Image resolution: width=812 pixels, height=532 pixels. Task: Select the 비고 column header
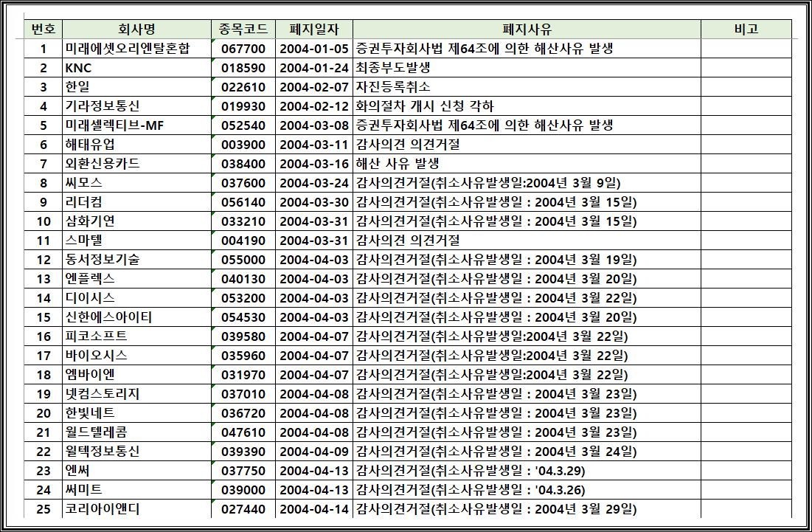[746, 29]
